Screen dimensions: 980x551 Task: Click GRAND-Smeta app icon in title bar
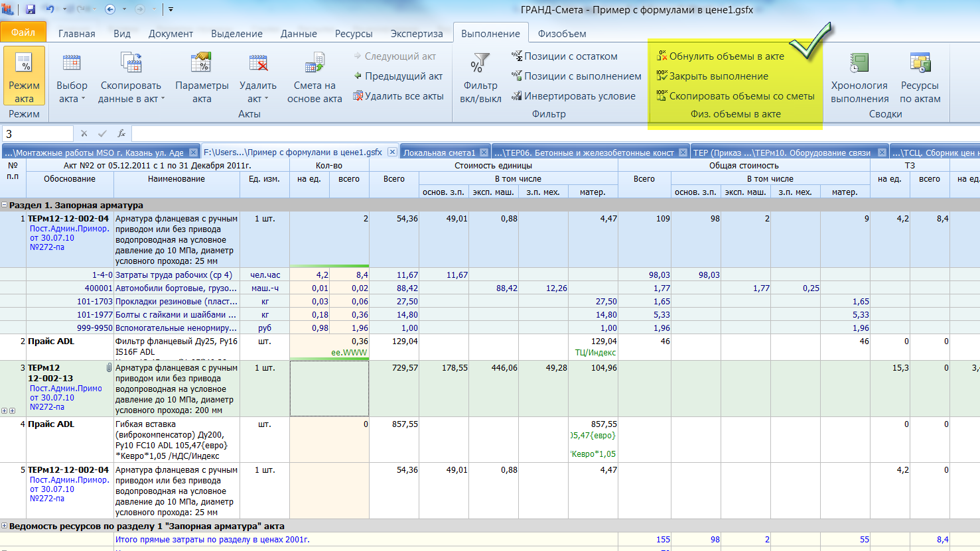pyautogui.click(x=8, y=9)
